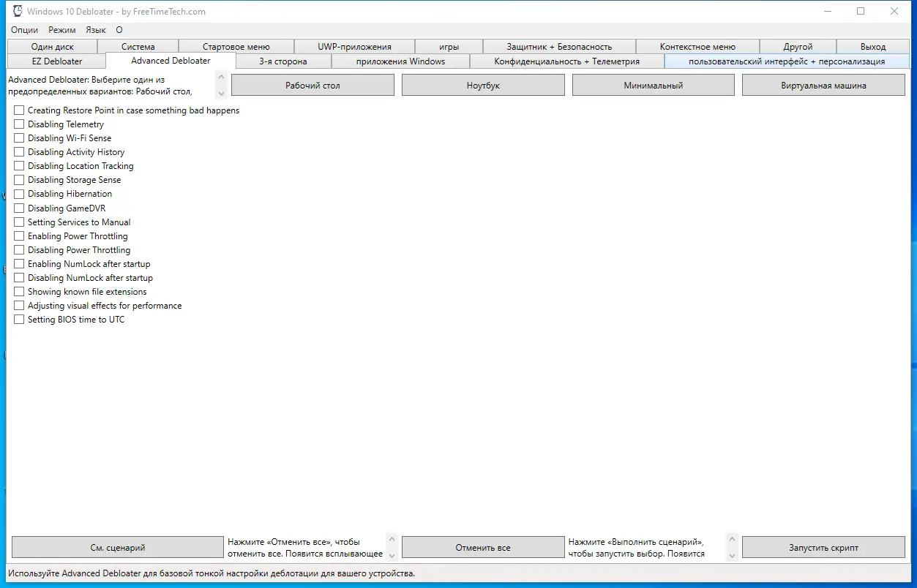The width and height of the screenshot is (917, 588).
Task: Switch to the 3-я сторона tab
Action: [x=283, y=61]
